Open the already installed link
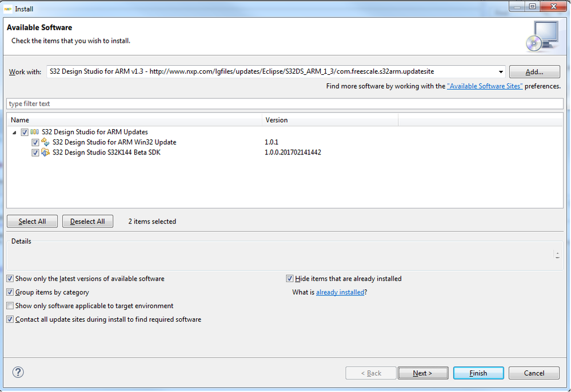This screenshot has width=571, height=392. (340, 292)
